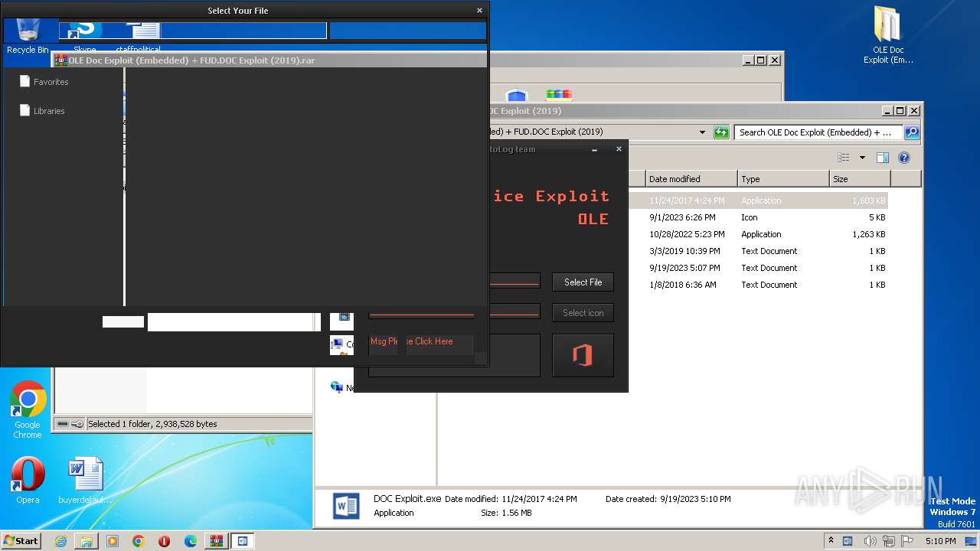Image resolution: width=980 pixels, height=551 pixels.
Task: Open Opera desktop shortcut
Action: click(x=28, y=481)
